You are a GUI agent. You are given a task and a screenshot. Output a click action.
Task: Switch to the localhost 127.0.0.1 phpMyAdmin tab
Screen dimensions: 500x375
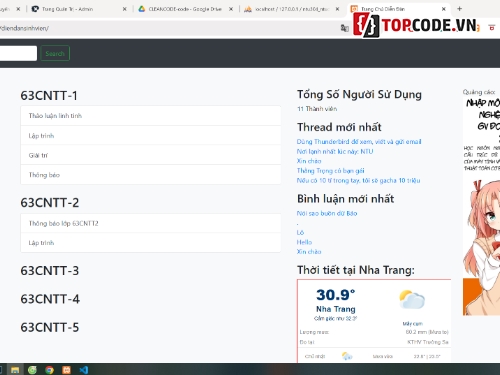click(292, 9)
